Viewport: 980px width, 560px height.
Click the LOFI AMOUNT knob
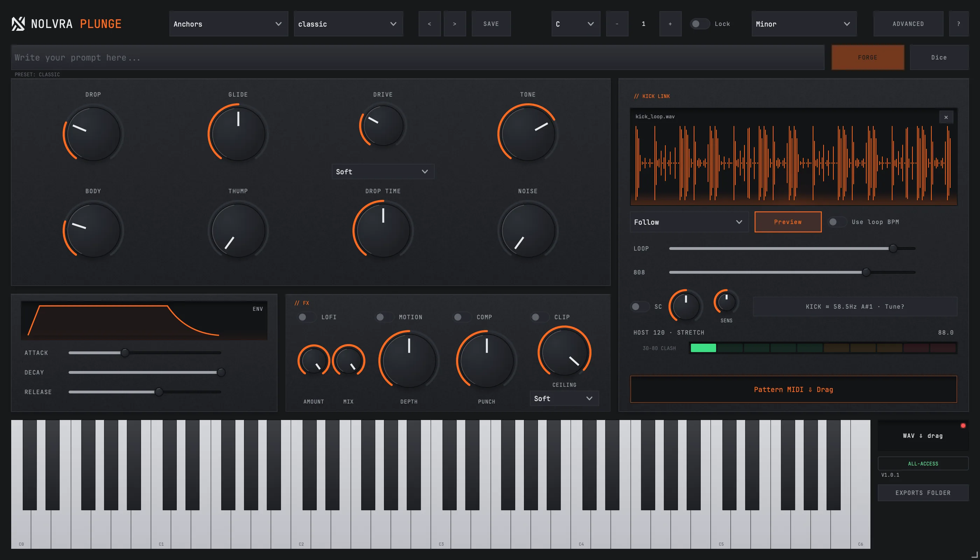314,361
